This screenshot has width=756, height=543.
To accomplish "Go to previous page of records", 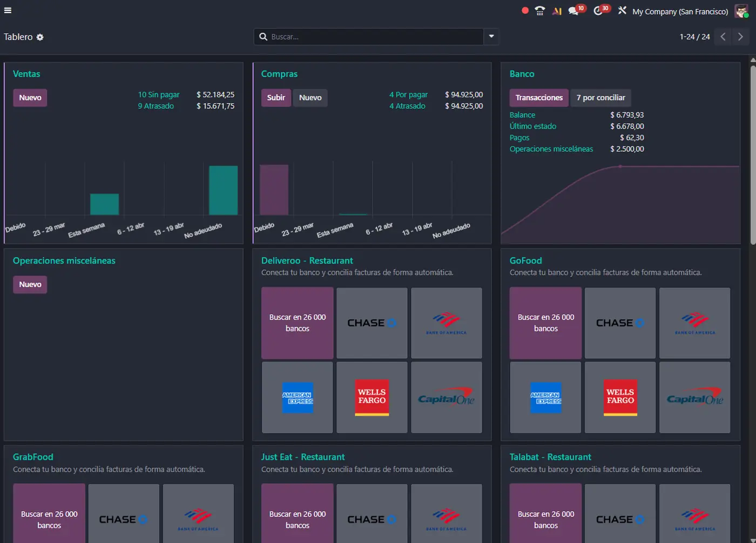I will click(723, 37).
